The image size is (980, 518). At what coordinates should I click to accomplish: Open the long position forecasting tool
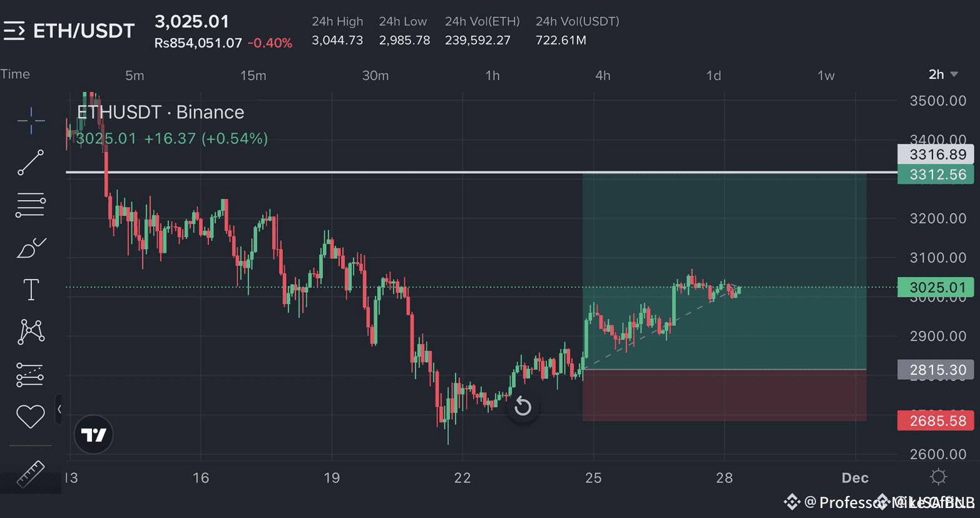point(30,374)
